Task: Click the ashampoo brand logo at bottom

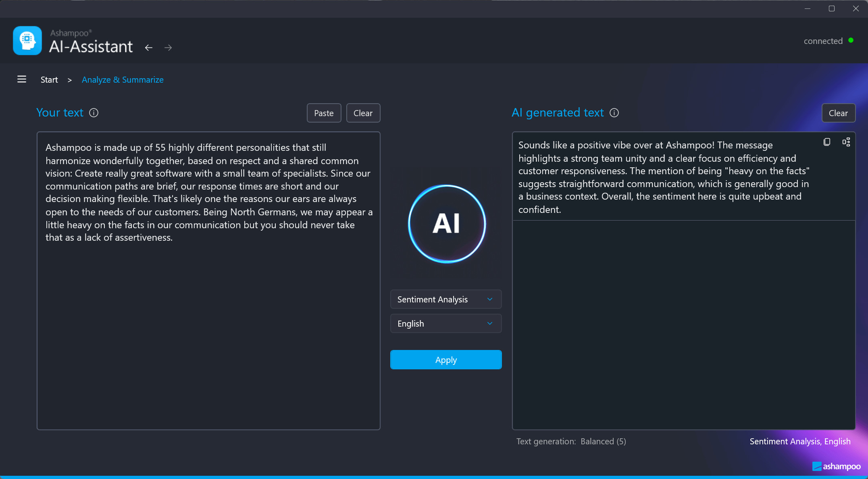Action: (837, 467)
